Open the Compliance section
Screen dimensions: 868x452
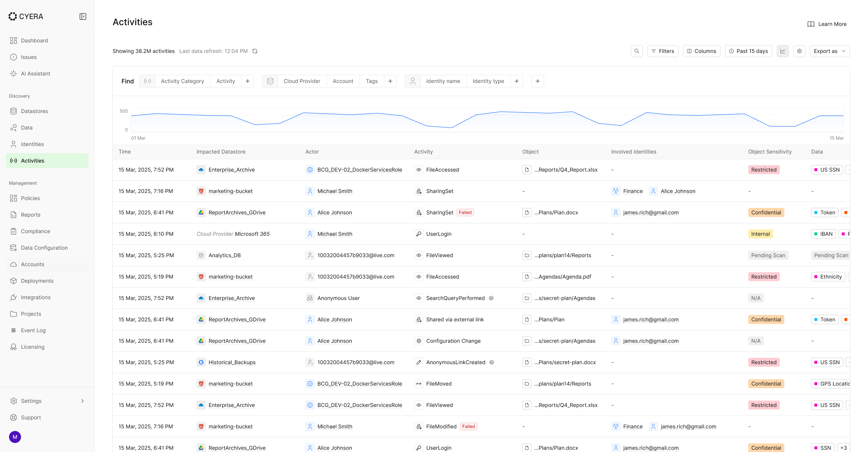35,231
